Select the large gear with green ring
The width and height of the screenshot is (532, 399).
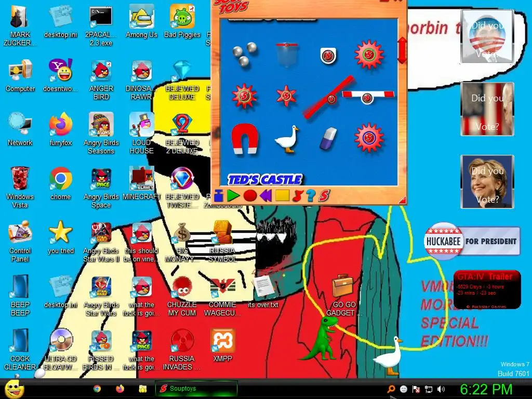coord(369,54)
